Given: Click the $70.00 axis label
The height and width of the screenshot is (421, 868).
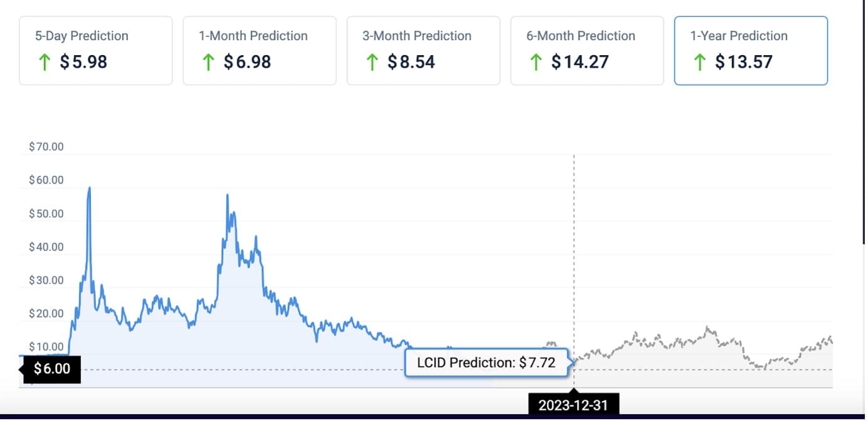Looking at the screenshot, I should 46,146.
